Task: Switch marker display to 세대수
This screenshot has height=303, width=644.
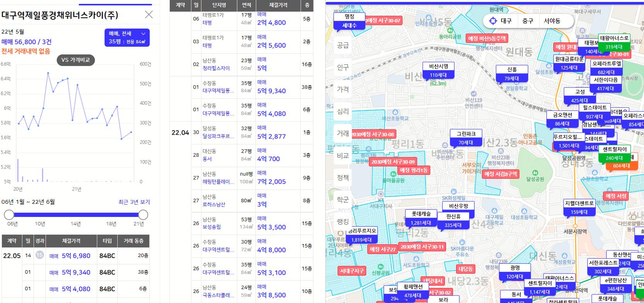Action: coord(349,25)
